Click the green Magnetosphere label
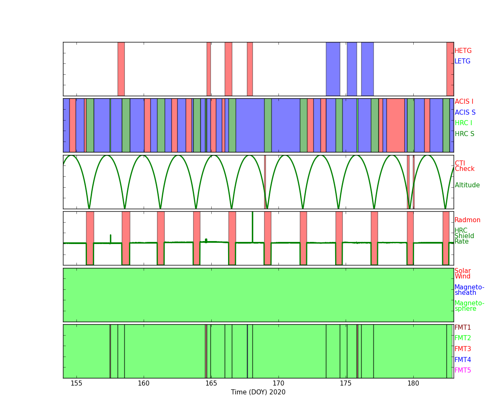The height and width of the screenshot is (420, 504). click(469, 306)
